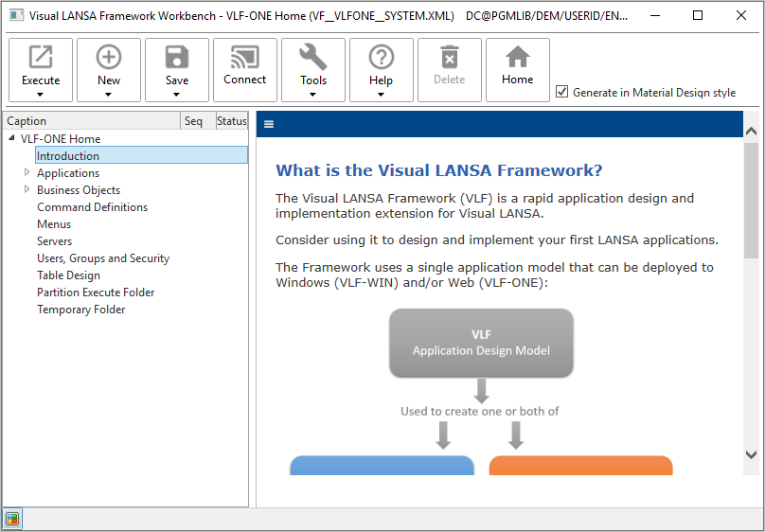
Task: Open the New dropdown arrow
Action: [109, 95]
